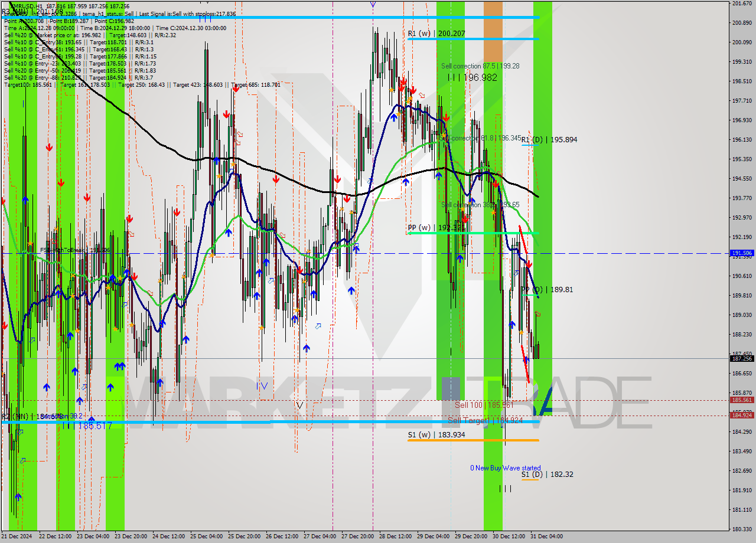Image resolution: width=756 pixels, height=543 pixels.
Task: Select the red 184.924 axis price tag
Action: [x=742, y=415]
